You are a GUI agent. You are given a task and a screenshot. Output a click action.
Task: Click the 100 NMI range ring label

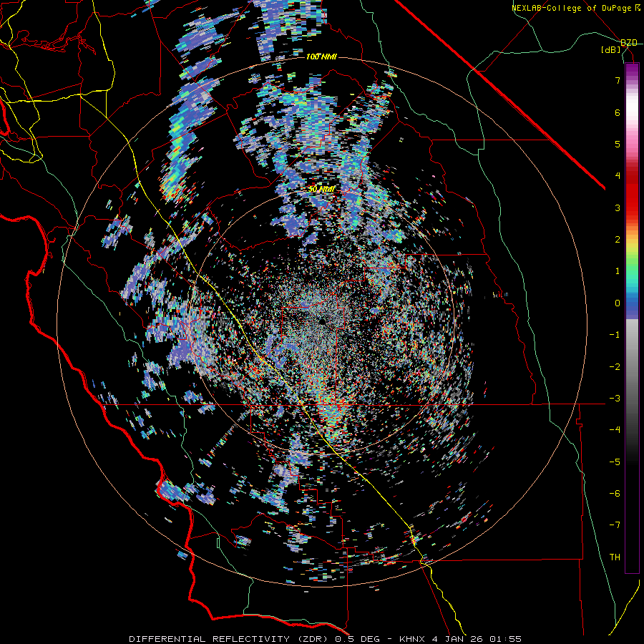tap(321, 57)
